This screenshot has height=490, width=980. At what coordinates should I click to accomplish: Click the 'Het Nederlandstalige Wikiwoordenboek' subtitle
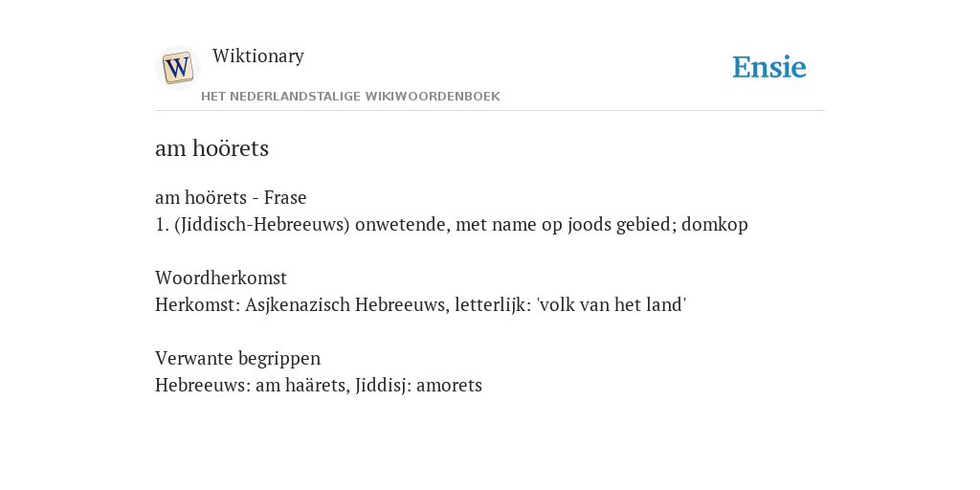(350, 97)
